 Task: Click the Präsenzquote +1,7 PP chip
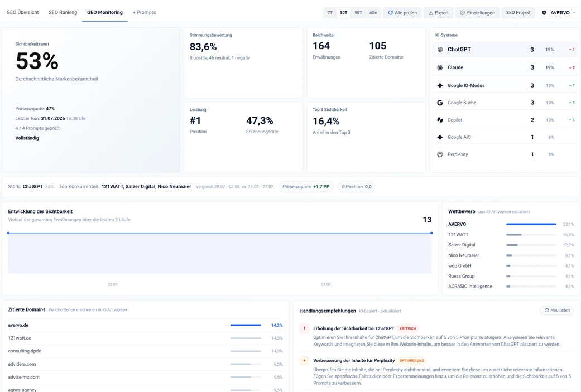pos(306,187)
